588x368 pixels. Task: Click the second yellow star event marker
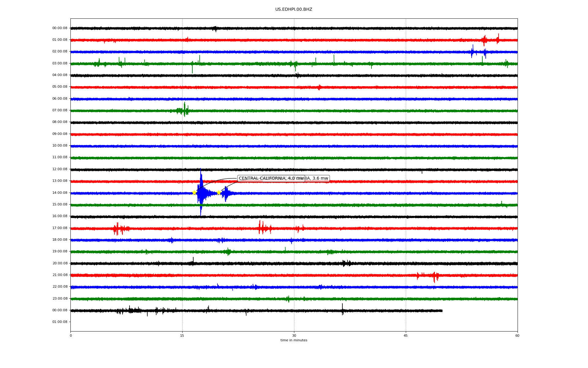click(219, 193)
